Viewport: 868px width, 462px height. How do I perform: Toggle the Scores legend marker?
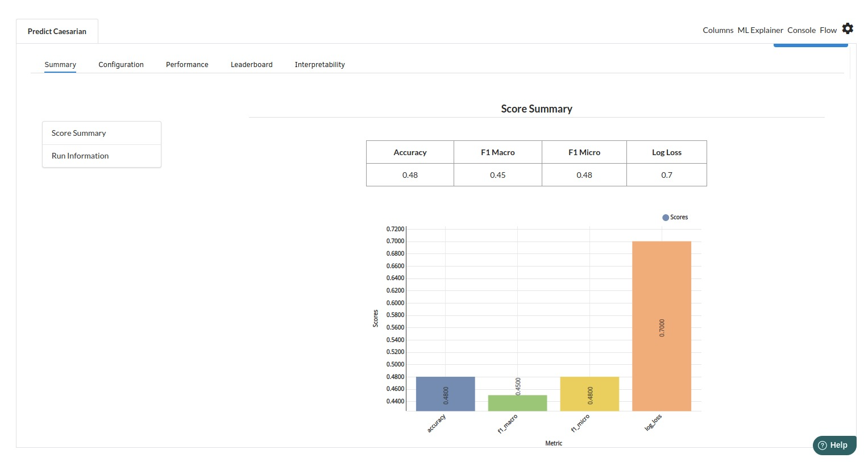pos(666,218)
